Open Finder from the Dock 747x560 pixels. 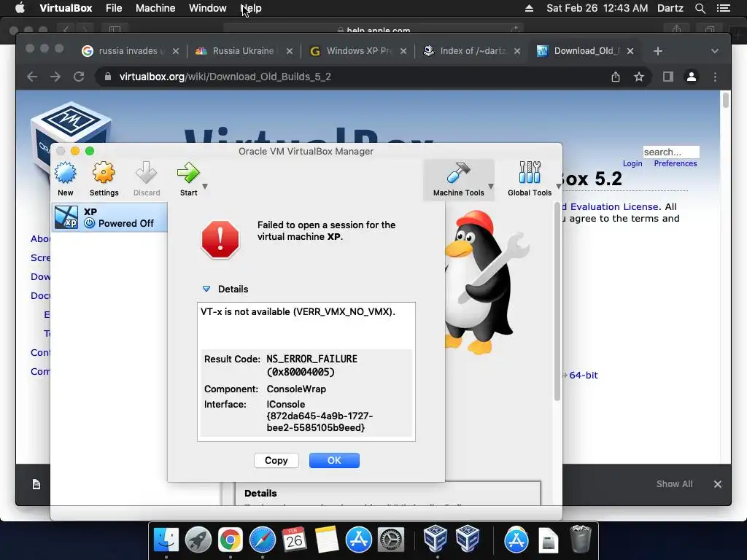(166, 540)
